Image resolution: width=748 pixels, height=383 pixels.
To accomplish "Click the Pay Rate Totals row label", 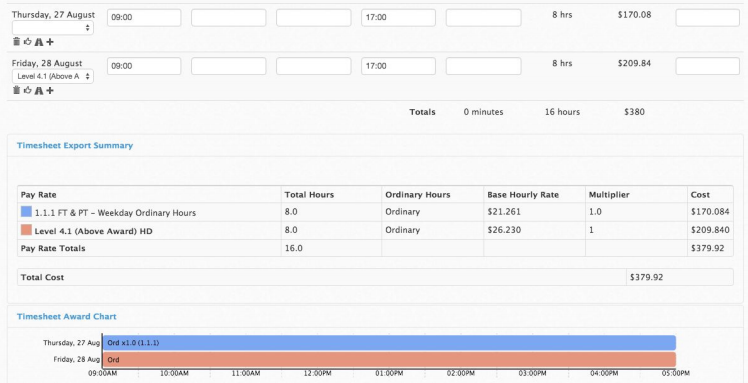I will 53,248.
